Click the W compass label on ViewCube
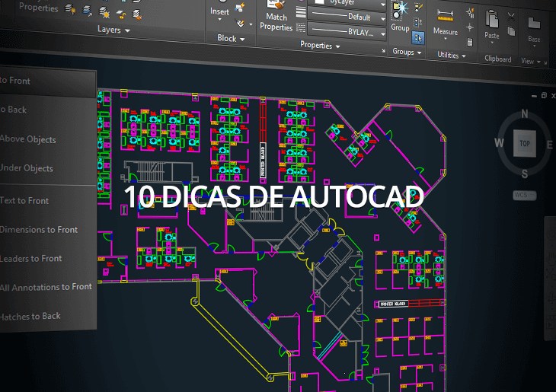This screenshot has width=556, height=392. point(500,143)
